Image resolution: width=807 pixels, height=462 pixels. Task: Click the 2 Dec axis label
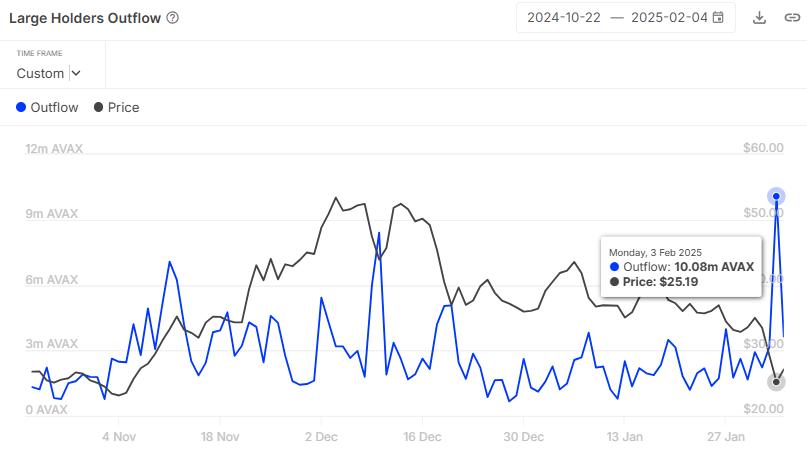pyautogui.click(x=321, y=437)
